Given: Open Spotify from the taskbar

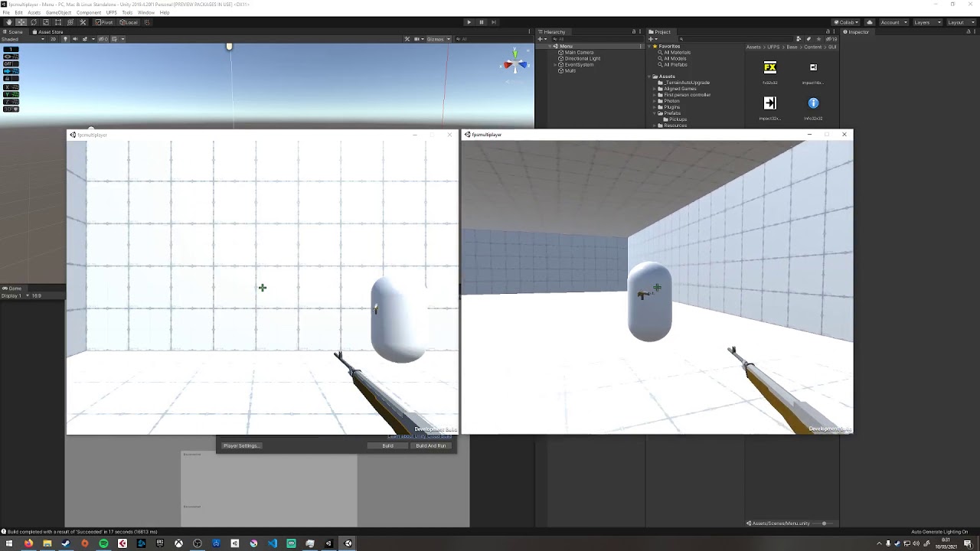Looking at the screenshot, I should 103,543.
